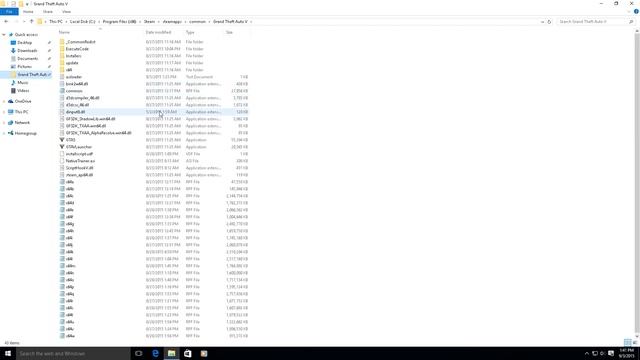Select the GTAVLauncher application icon
The width and height of the screenshot is (640, 360).
(62, 147)
